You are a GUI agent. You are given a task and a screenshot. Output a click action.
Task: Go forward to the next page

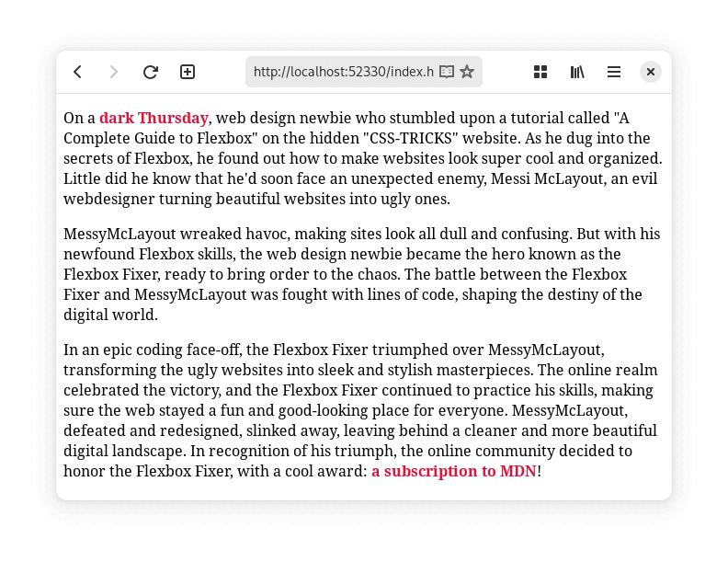click(x=114, y=72)
